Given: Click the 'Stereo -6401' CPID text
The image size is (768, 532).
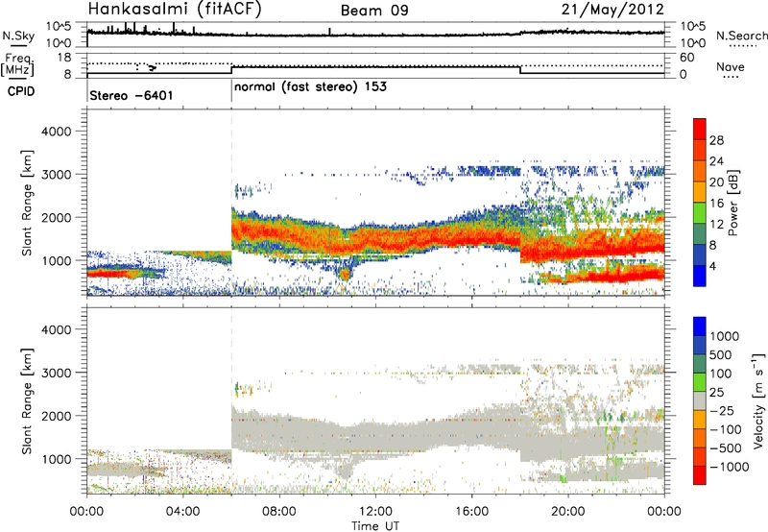Looking at the screenshot, I should (x=132, y=95).
